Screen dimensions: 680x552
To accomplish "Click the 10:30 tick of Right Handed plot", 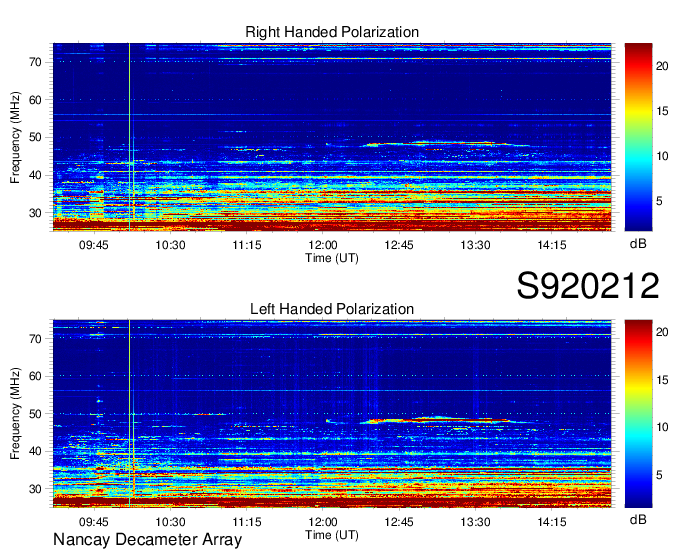I will pos(170,245).
